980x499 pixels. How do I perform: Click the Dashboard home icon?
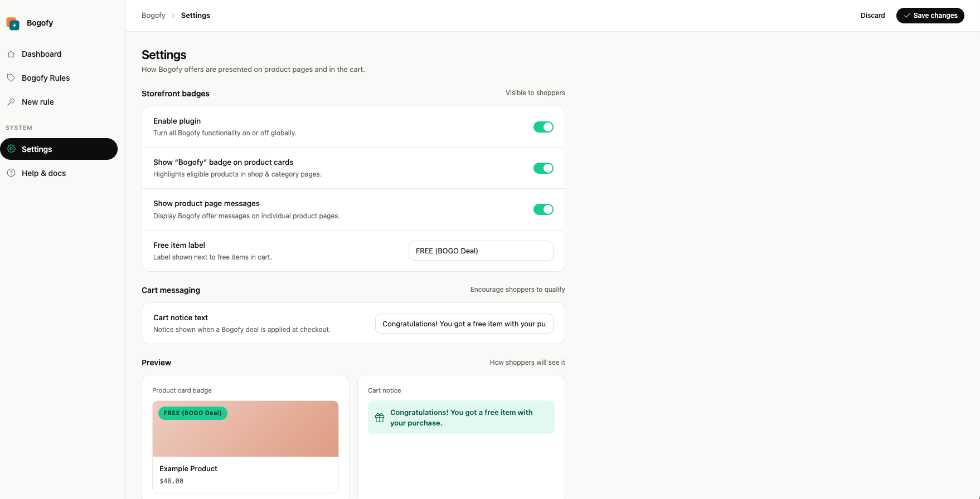click(11, 54)
